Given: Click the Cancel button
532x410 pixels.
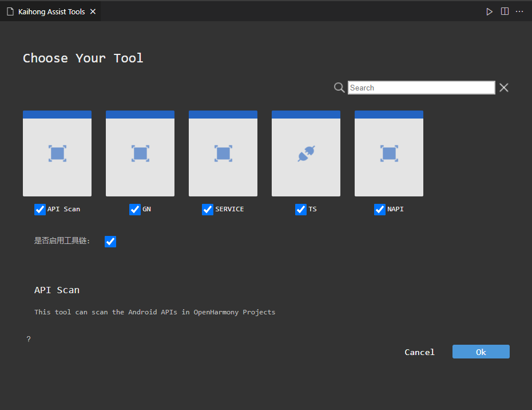Looking at the screenshot, I should 419,352.
